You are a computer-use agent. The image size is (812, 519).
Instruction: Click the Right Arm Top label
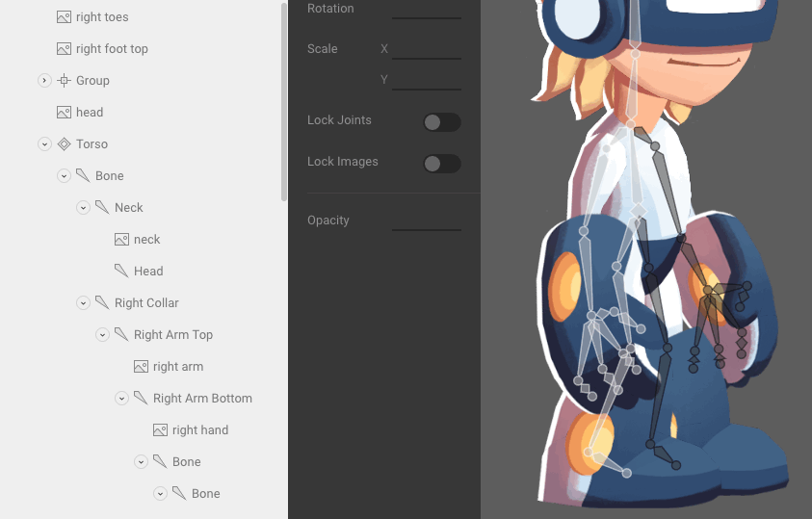(x=173, y=335)
